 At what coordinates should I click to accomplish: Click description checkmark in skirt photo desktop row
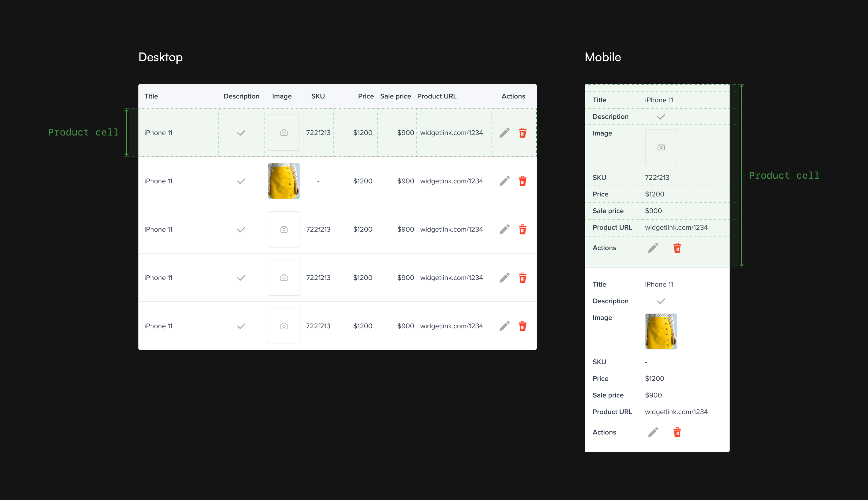(241, 181)
